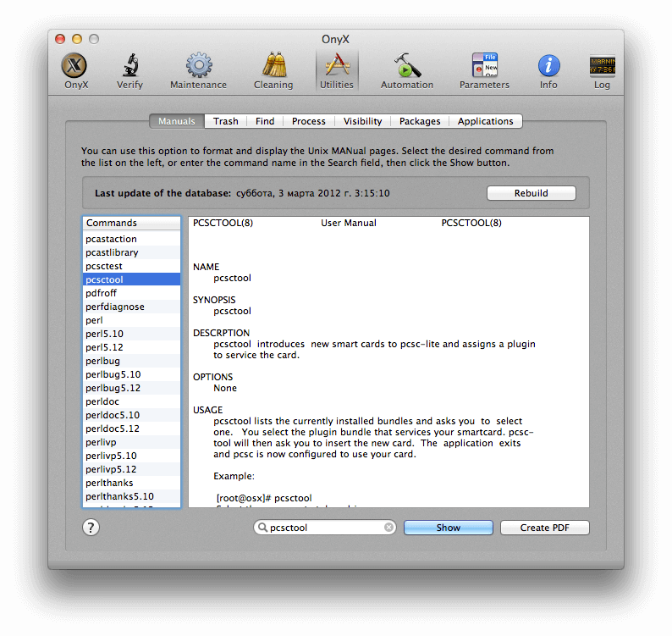The height and width of the screenshot is (636, 672).
Task: Switch to the Packages tab
Action: click(420, 121)
